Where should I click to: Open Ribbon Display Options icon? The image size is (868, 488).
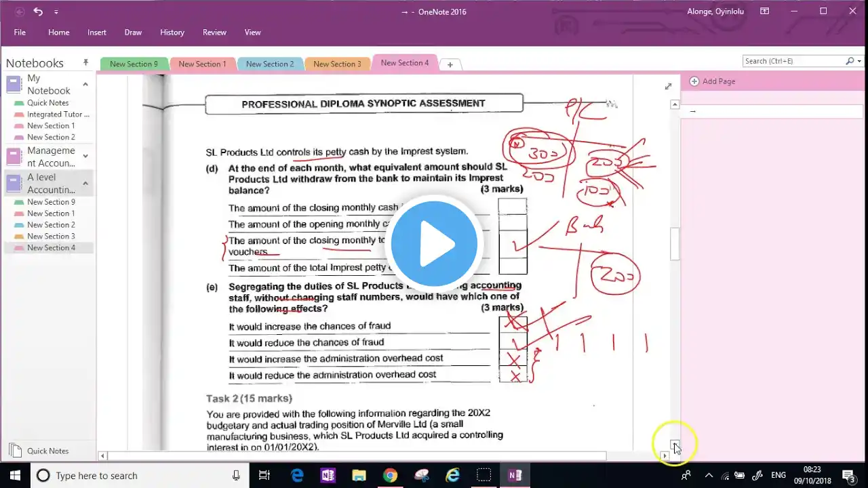click(764, 12)
